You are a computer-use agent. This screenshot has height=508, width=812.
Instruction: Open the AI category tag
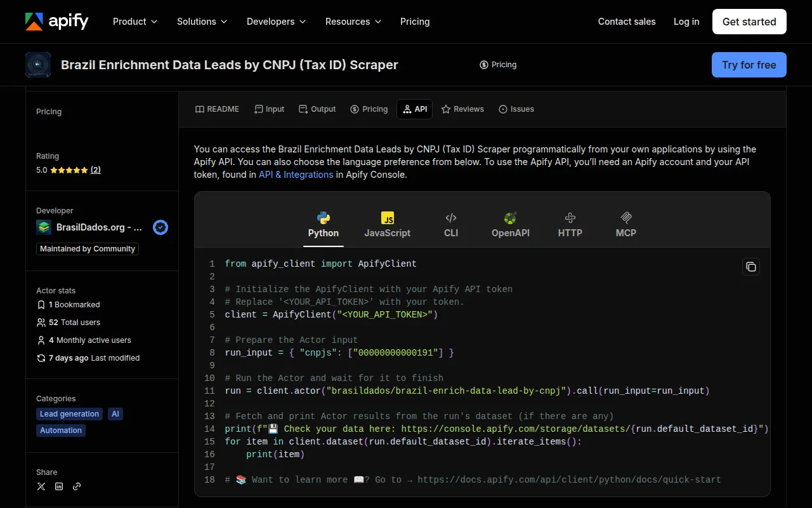tap(115, 414)
